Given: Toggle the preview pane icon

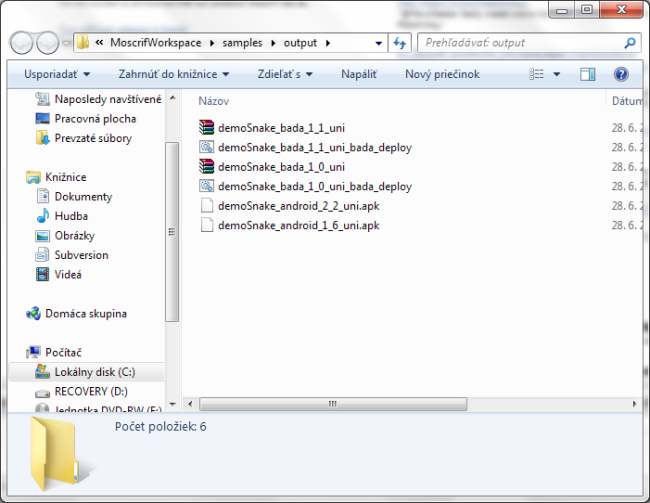Looking at the screenshot, I should click(x=587, y=74).
